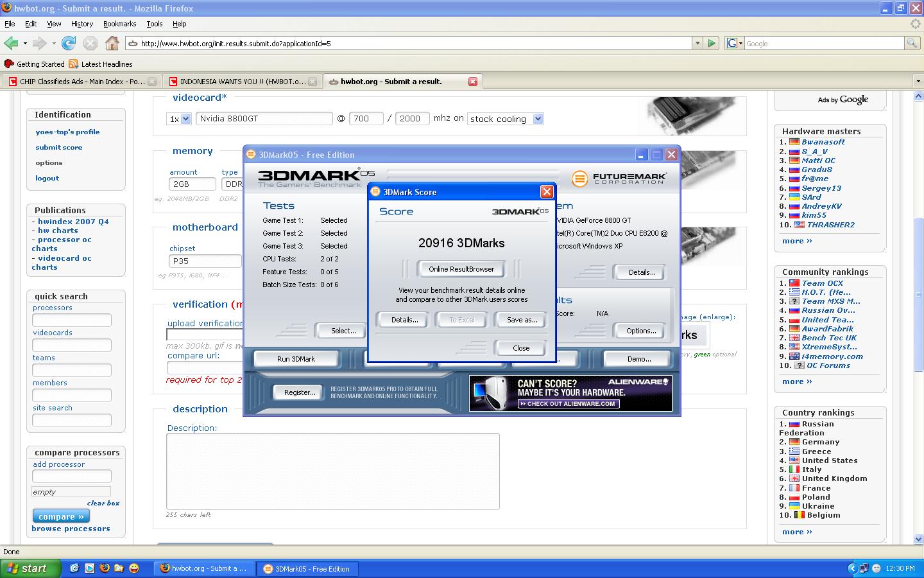Open the File menu
Screen dimensions: 924x578
10,24
